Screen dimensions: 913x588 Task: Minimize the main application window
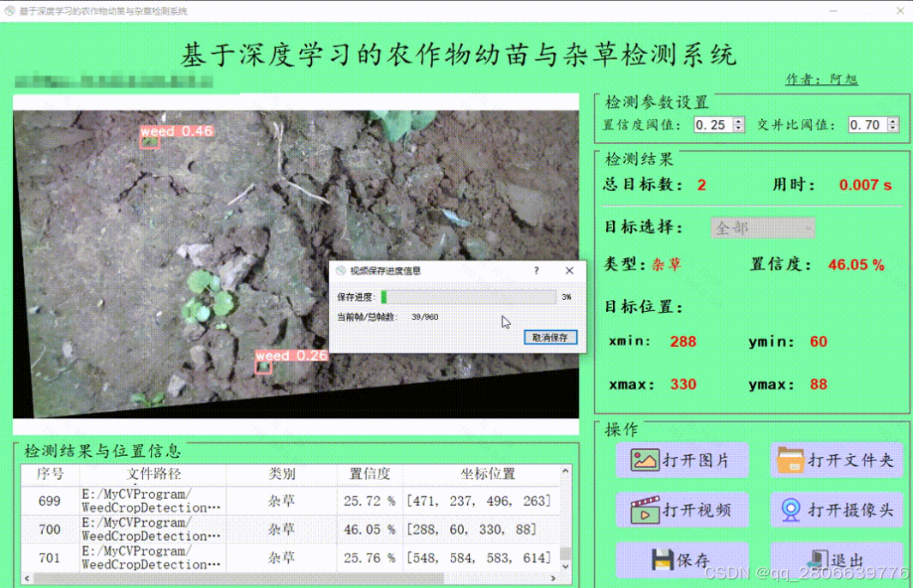tap(833, 10)
